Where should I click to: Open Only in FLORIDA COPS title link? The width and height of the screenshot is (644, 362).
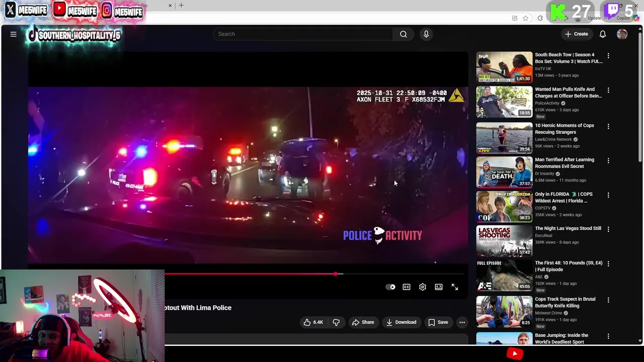[x=563, y=198]
